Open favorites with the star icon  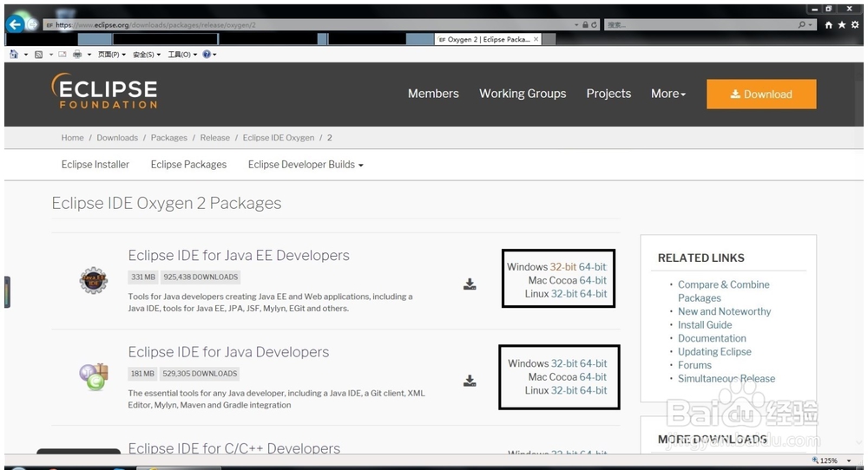tap(841, 25)
